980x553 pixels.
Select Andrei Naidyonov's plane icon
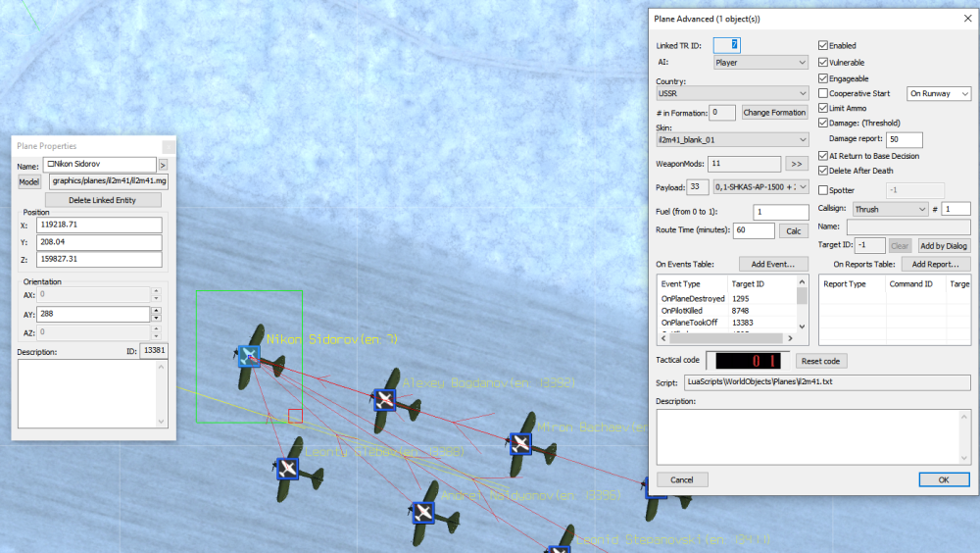423,512
